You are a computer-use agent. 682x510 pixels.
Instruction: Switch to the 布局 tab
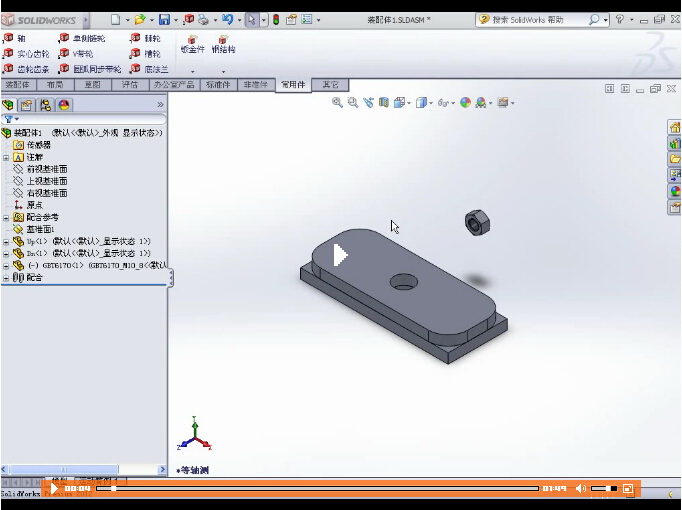click(x=55, y=85)
